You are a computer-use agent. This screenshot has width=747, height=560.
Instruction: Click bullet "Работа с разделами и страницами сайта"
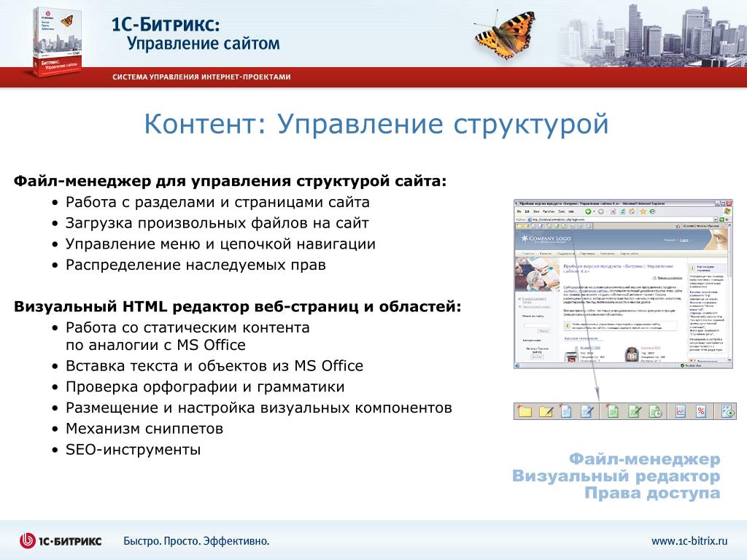click(x=217, y=203)
